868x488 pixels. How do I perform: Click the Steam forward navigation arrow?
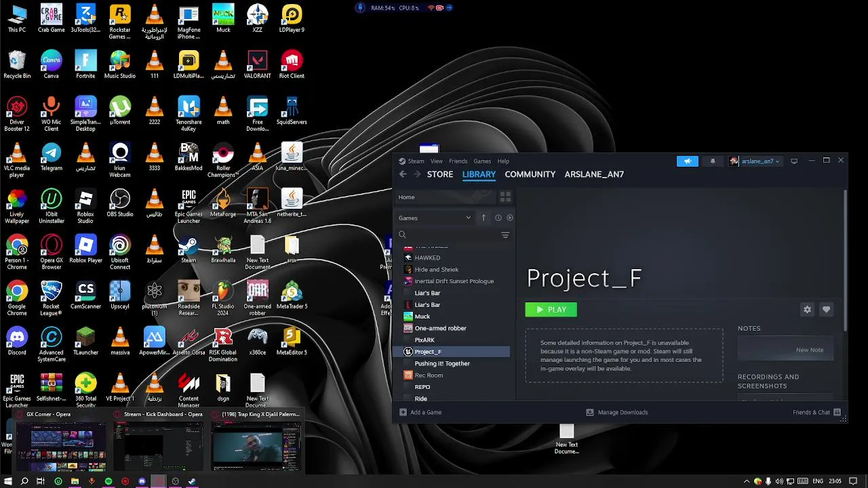pos(417,174)
